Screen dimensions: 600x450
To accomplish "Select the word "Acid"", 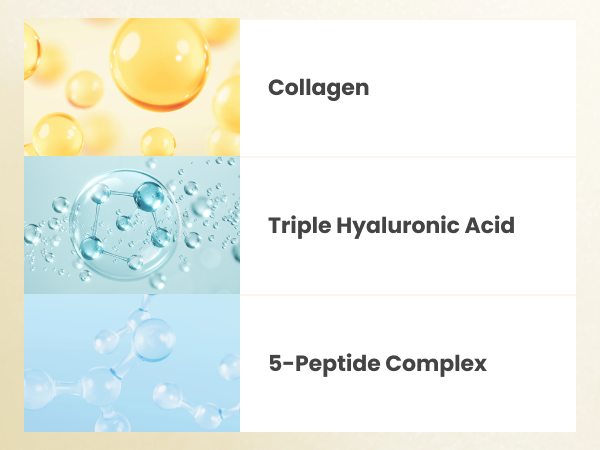I will coord(490,225).
